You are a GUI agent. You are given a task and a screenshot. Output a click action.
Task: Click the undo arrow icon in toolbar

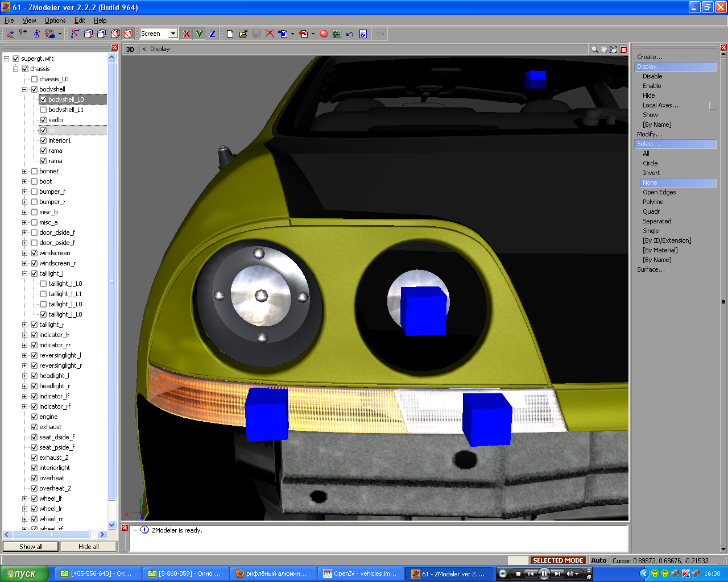[350, 34]
